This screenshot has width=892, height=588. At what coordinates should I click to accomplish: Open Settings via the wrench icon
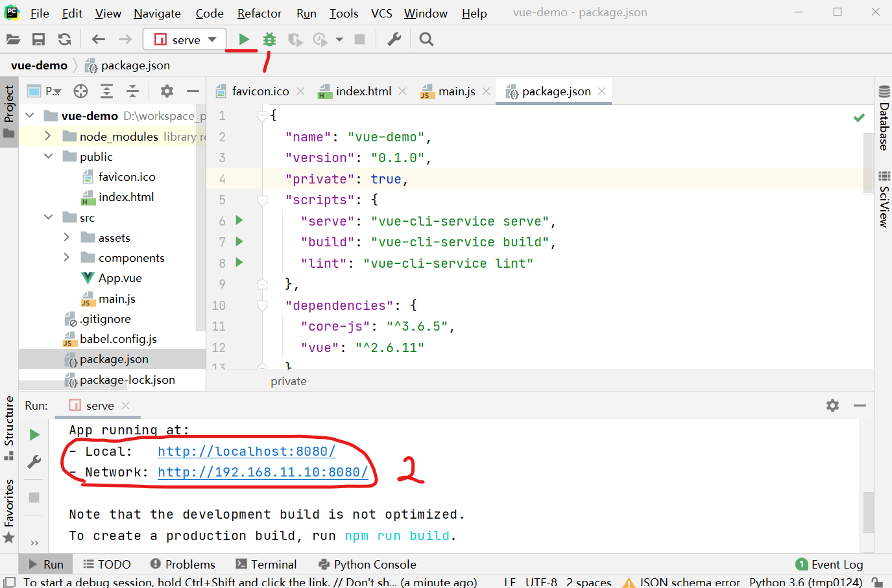click(394, 40)
